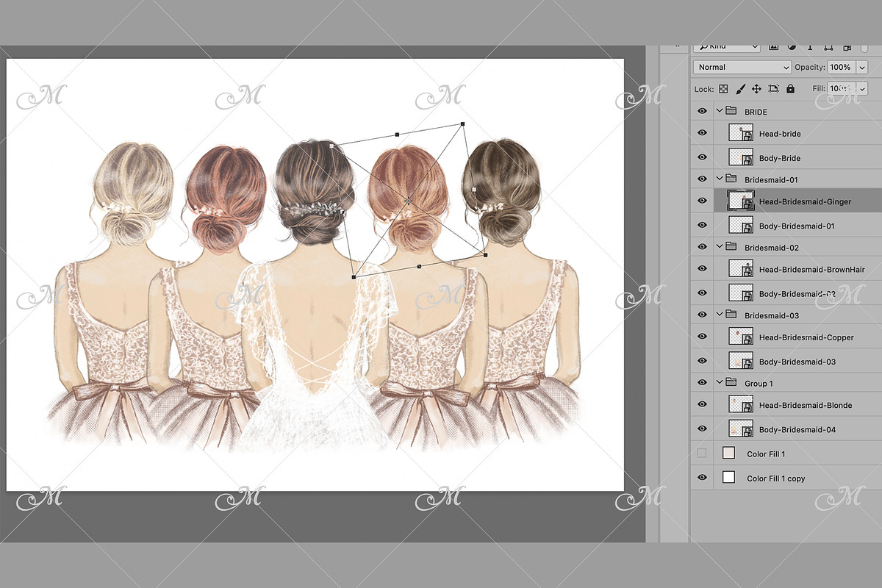The height and width of the screenshot is (588, 882).
Task: Collapse the Bridesmaid-03 group
Action: click(720, 315)
